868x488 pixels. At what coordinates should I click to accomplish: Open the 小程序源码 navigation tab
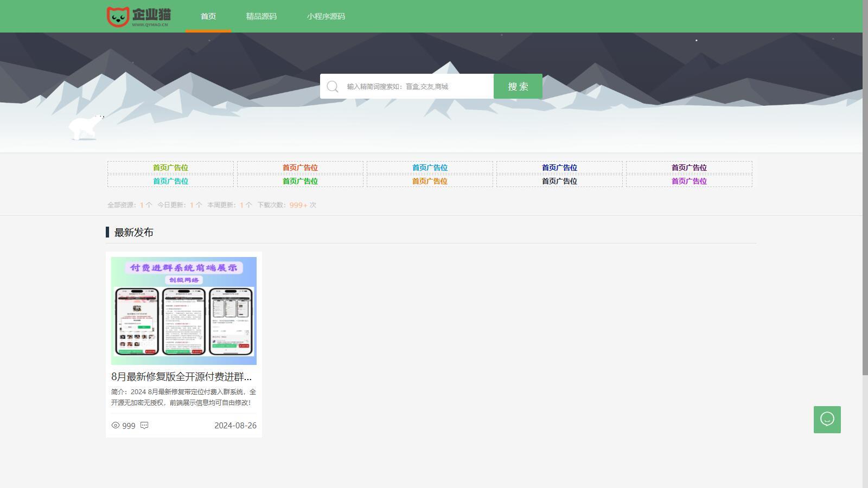[x=326, y=16]
